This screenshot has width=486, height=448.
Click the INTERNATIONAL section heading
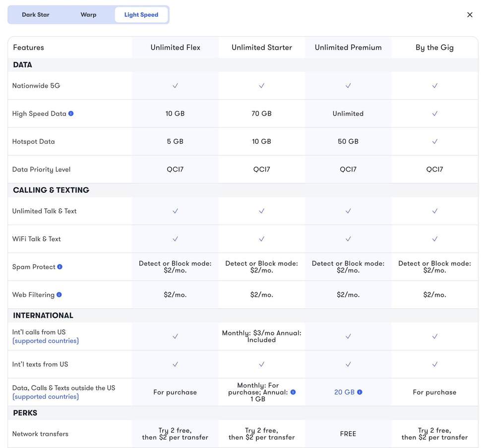43,315
